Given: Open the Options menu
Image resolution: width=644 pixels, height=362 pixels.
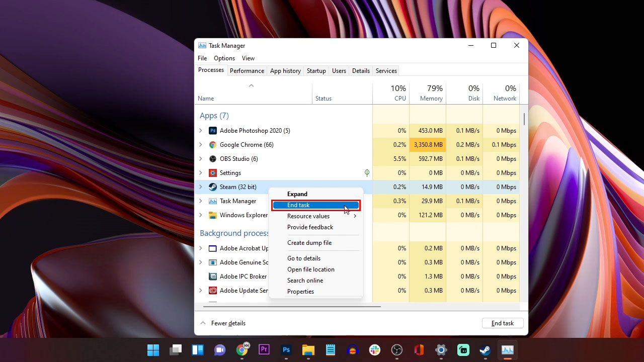Looking at the screenshot, I should click(224, 58).
